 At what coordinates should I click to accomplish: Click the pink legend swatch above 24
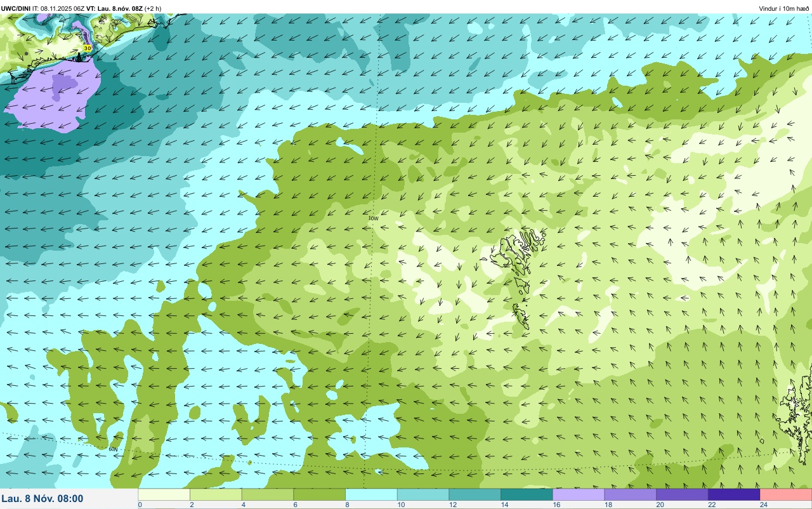[x=785, y=494]
